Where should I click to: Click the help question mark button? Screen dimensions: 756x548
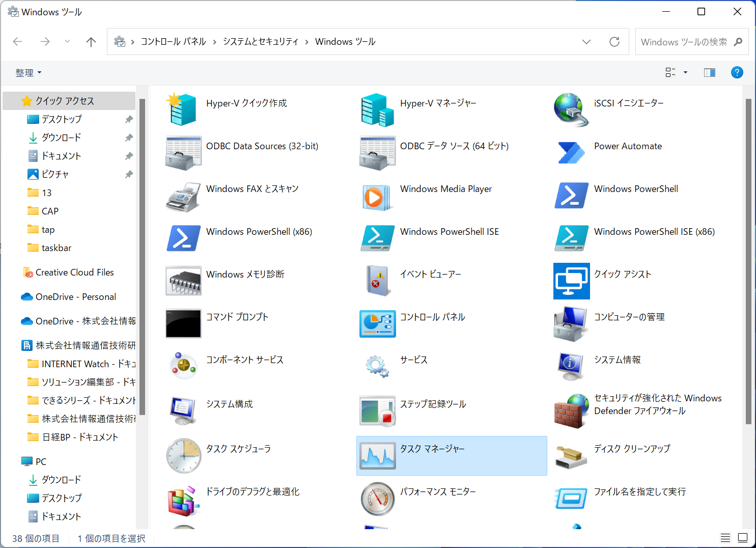coord(737,72)
